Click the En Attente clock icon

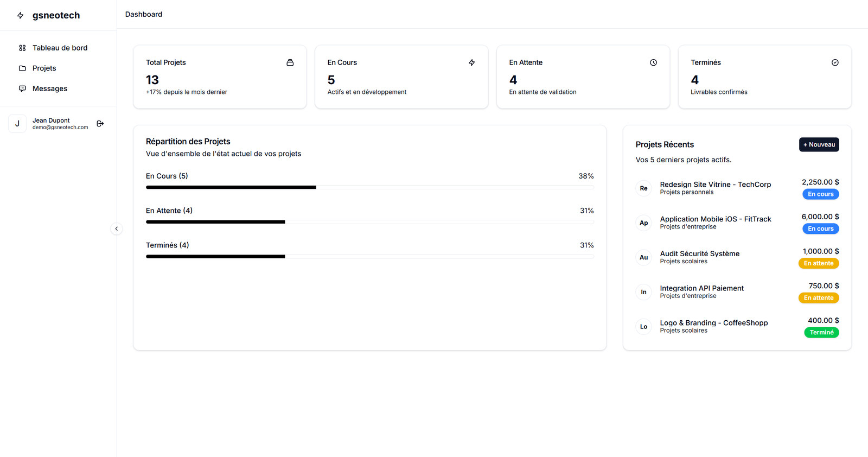(654, 62)
